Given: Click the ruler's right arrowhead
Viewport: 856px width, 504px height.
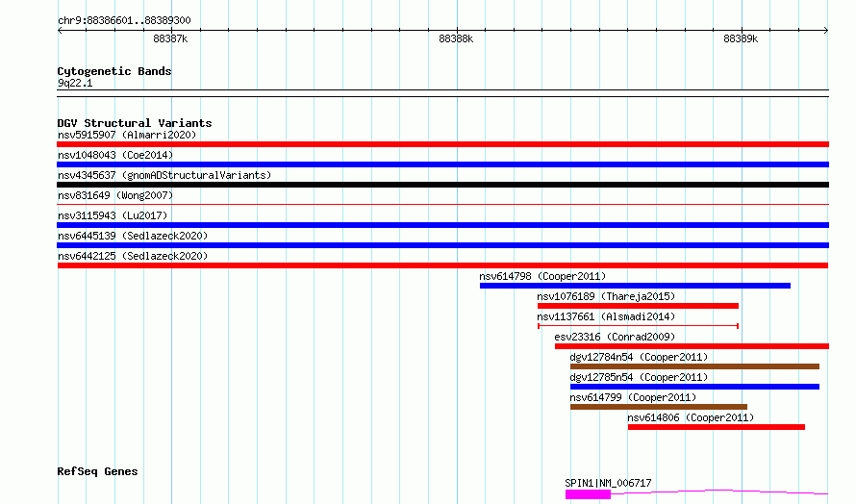Looking at the screenshot, I should tap(826, 31).
